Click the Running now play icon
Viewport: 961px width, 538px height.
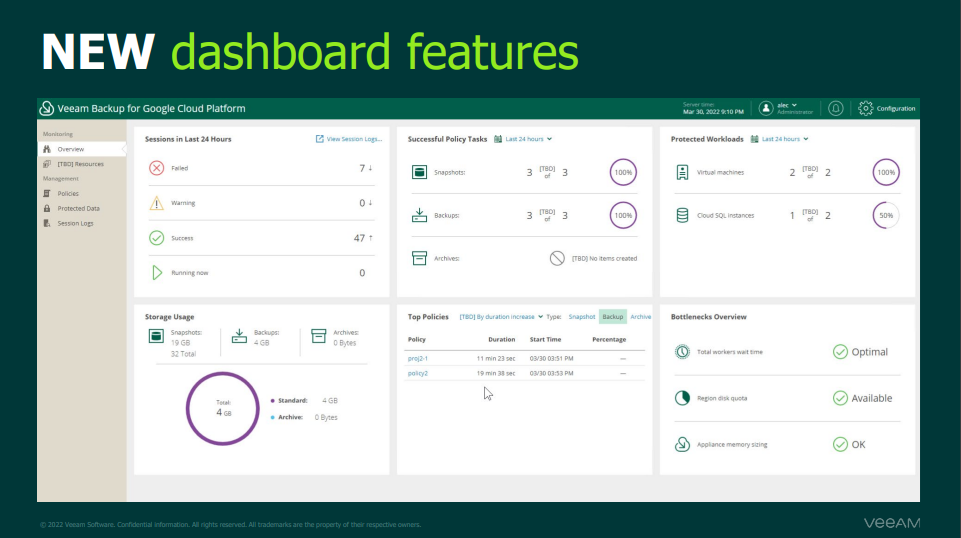click(157, 273)
